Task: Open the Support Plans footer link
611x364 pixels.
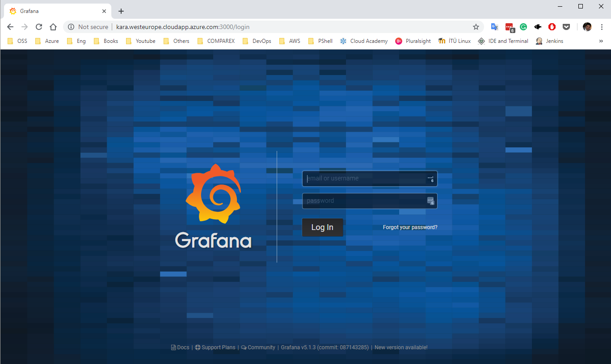Action: (x=215, y=347)
